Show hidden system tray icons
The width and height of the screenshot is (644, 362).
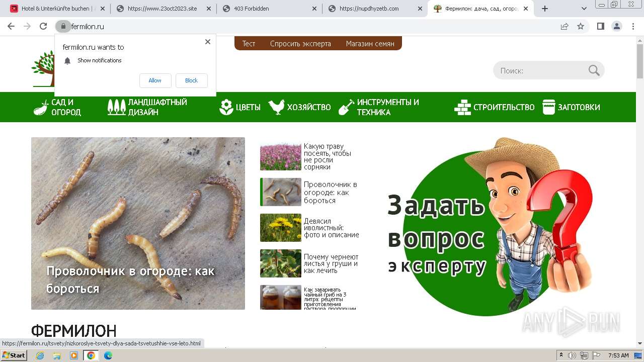pyautogui.click(x=561, y=355)
